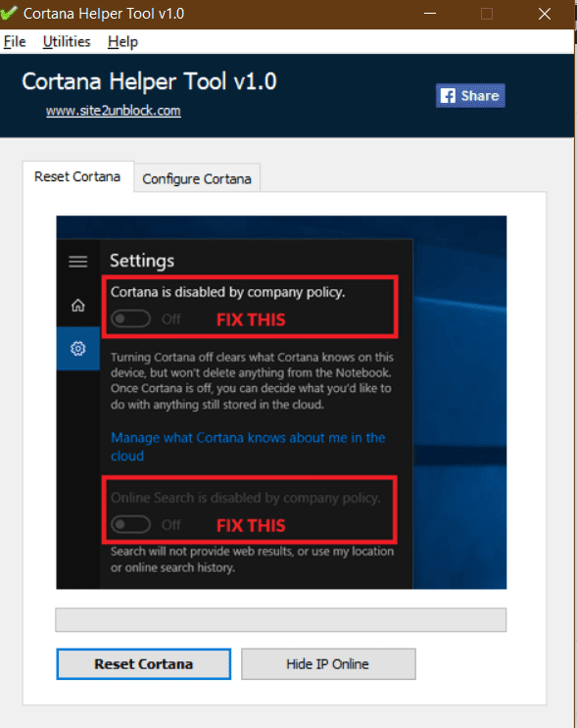Open the Help menu

(x=122, y=42)
